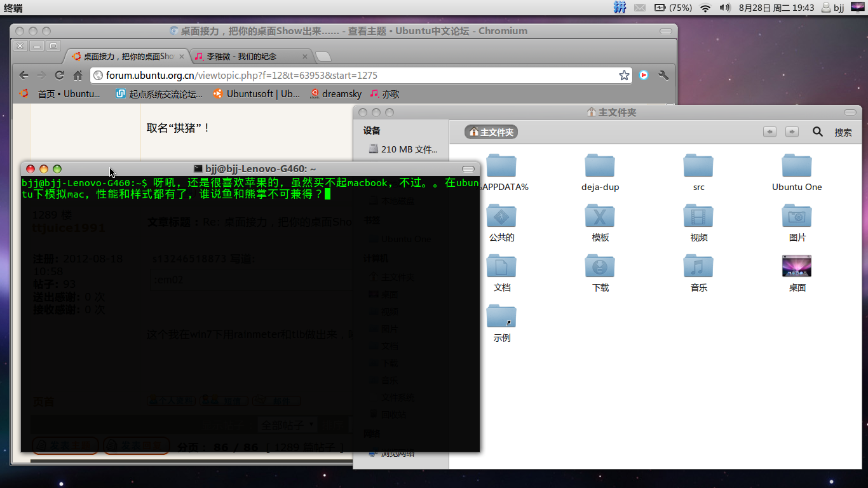Click the Chromium title bar pill button
Screen dimensions: 868x488
point(666,31)
